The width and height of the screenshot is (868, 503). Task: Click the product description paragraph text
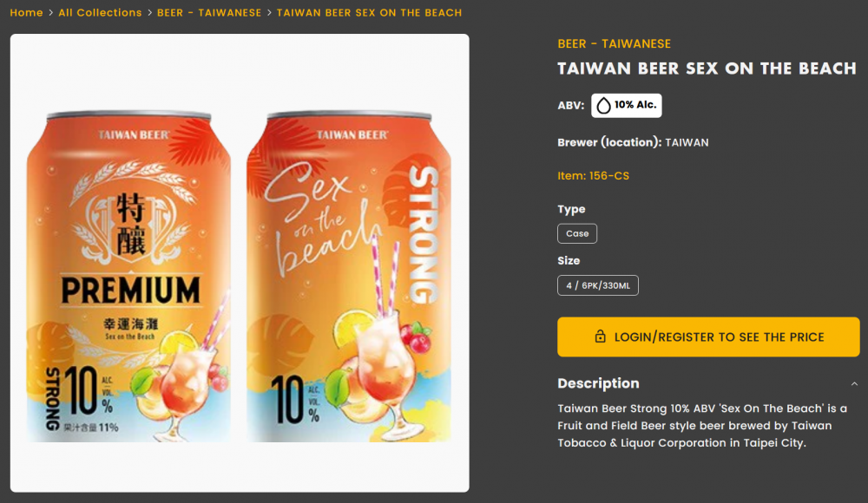[x=701, y=426]
